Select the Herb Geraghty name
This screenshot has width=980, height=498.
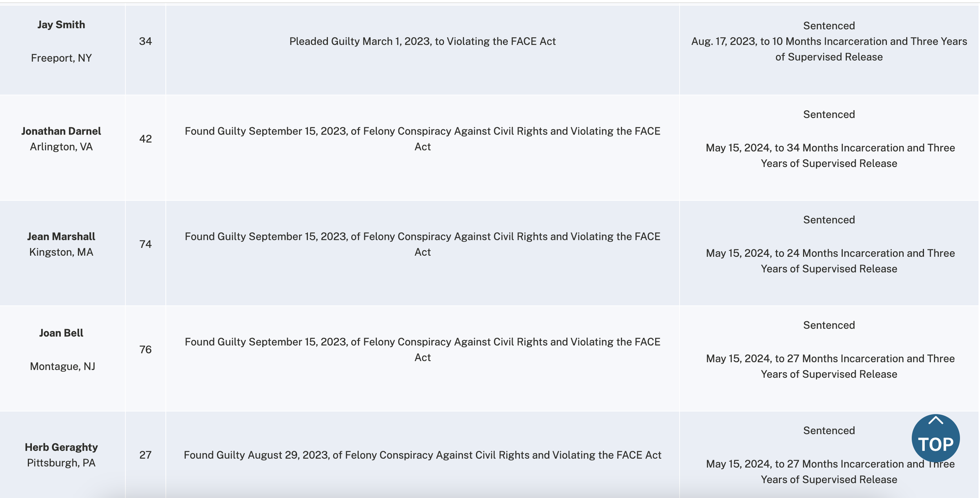[61, 447]
